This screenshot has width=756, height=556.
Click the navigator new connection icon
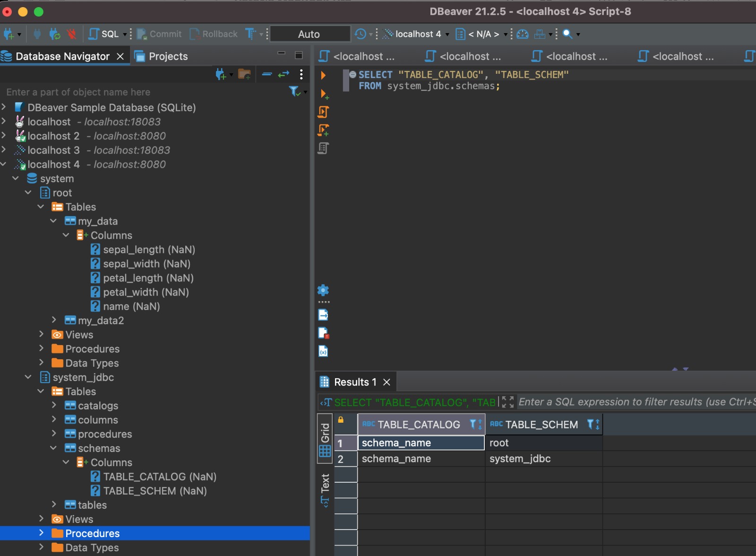click(x=221, y=74)
